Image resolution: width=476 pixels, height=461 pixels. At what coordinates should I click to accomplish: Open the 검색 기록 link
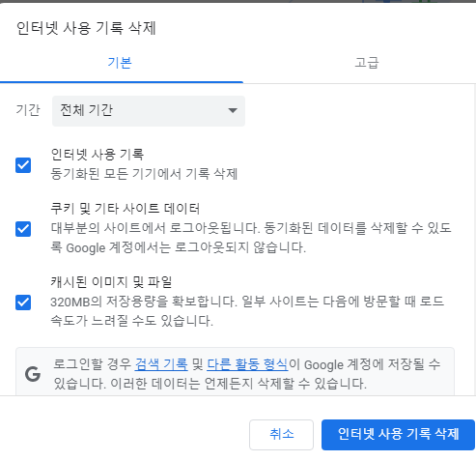point(161,364)
